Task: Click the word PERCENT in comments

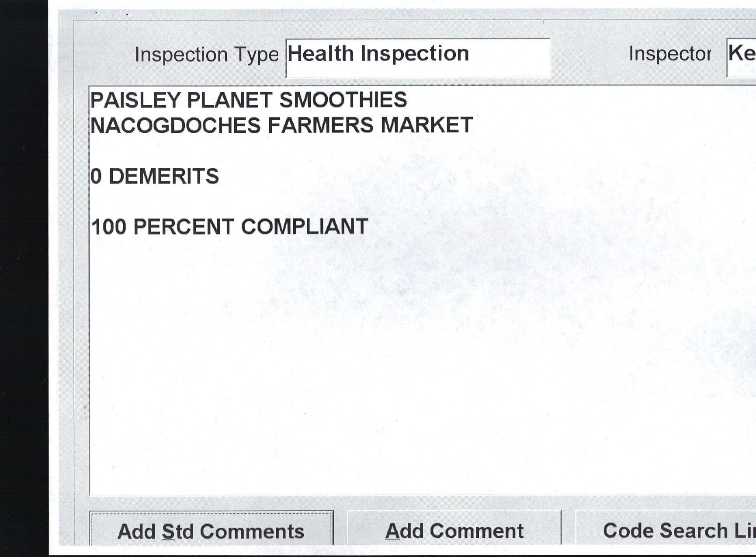Action: [x=184, y=227]
